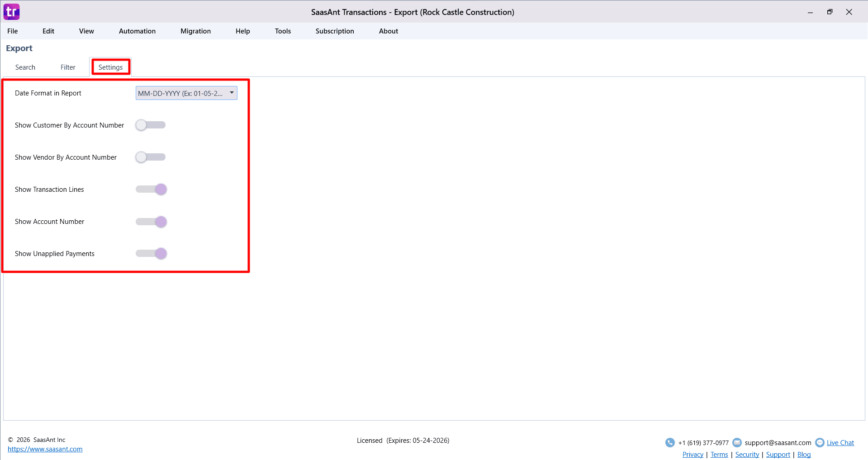Enable Show Vendor By Account Number
The image size is (868, 460).
coord(150,157)
